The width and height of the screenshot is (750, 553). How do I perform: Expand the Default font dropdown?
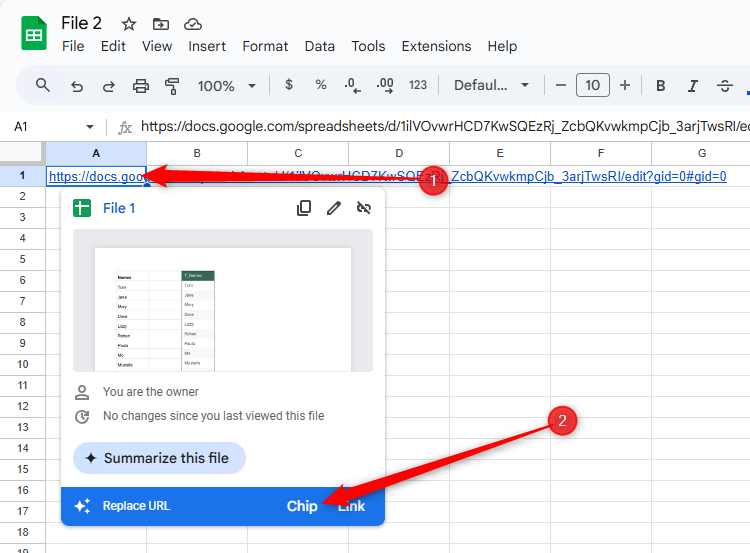(x=491, y=86)
